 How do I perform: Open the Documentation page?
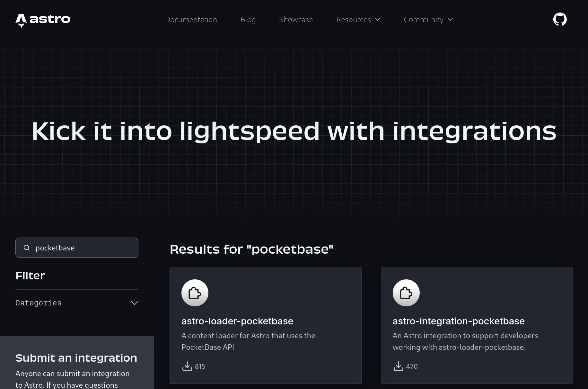pos(191,20)
